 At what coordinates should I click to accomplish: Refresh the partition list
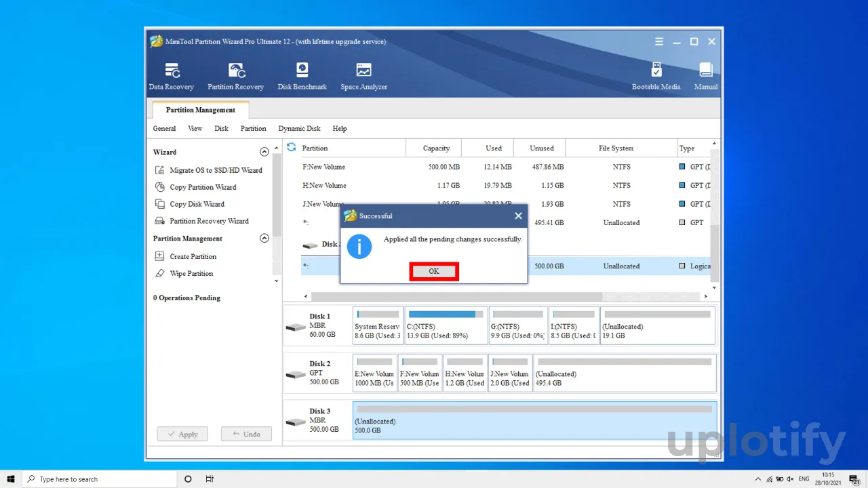[x=292, y=147]
